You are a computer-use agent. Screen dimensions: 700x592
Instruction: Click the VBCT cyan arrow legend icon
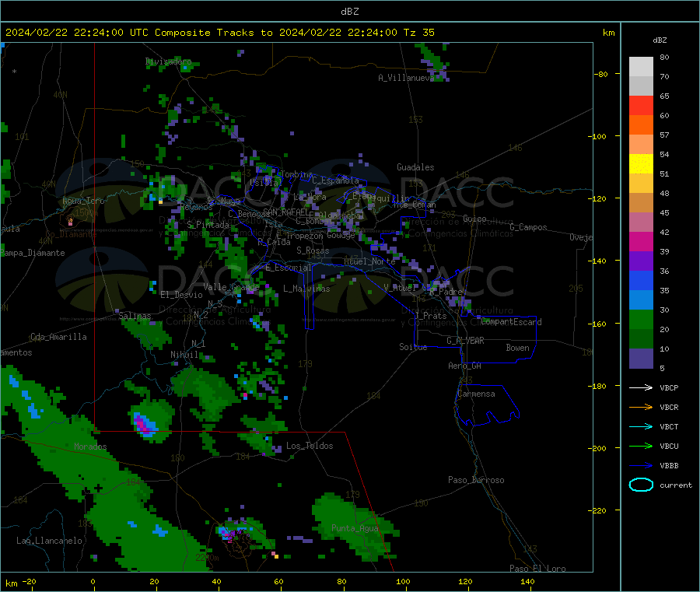click(641, 426)
